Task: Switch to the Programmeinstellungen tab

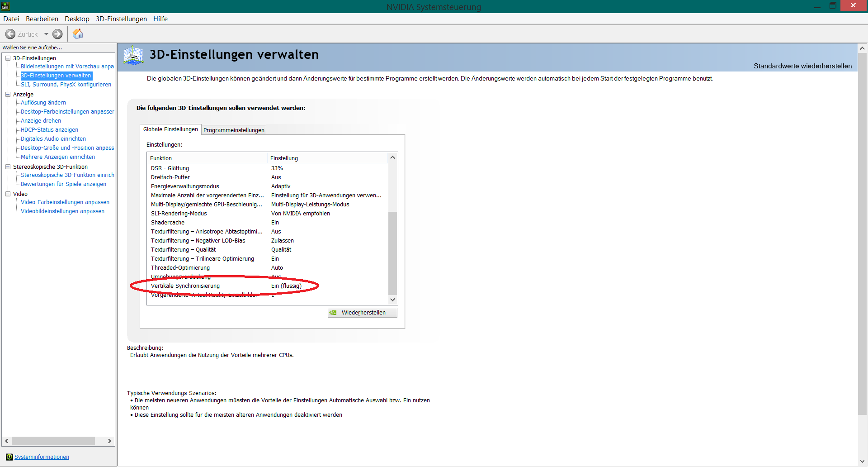Action: 234,130
